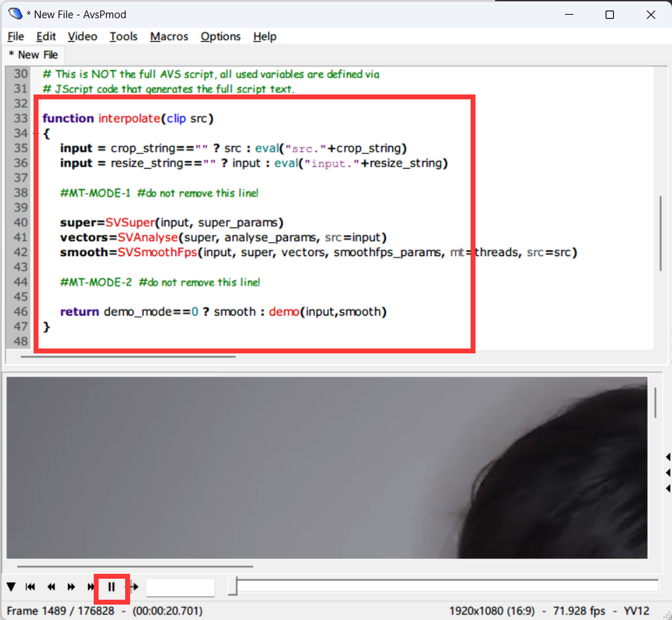672x620 pixels.
Task: Click the top slider-window toggle arrow at right edge
Action: (x=668, y=457)
